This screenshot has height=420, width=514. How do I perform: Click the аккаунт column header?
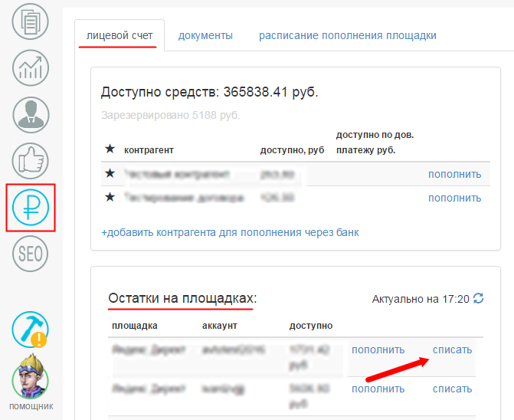220,326
